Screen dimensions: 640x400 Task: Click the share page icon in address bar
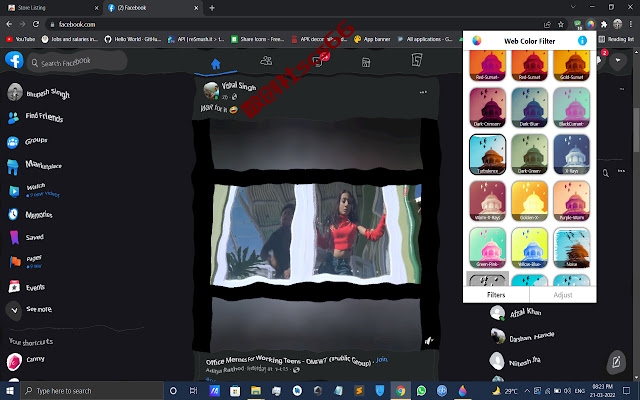click(x=547, y=24)
